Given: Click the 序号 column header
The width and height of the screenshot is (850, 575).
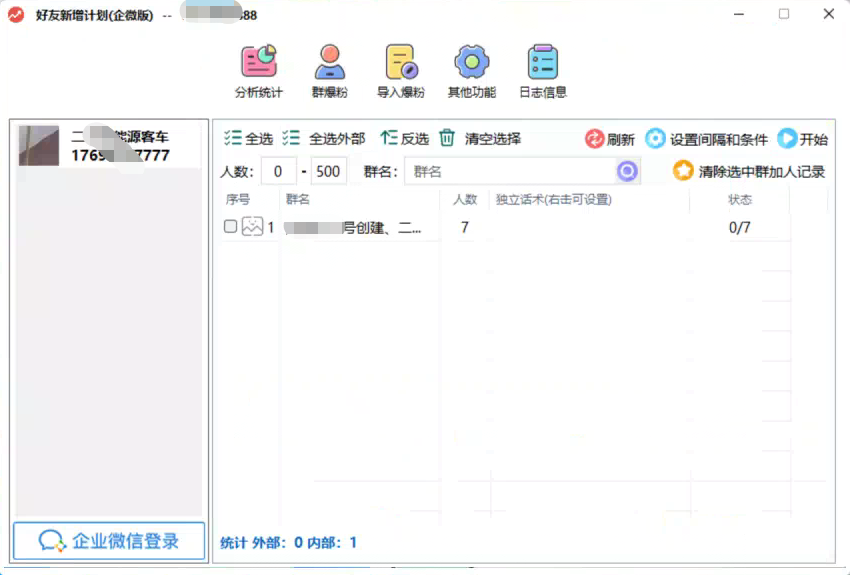Looking at the screenshot, I should [x=237, y=199].
